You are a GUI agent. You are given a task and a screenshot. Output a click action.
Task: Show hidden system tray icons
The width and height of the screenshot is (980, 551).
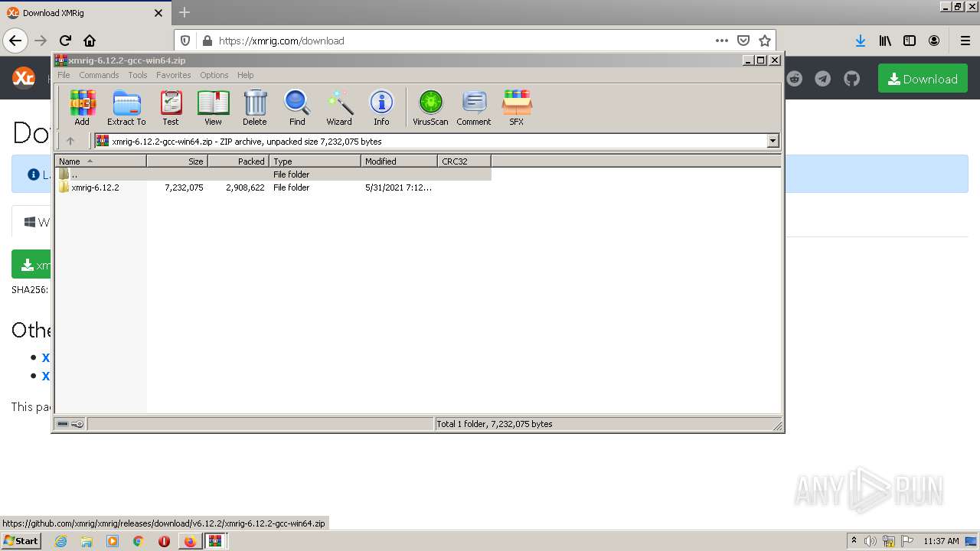[854, 541]
